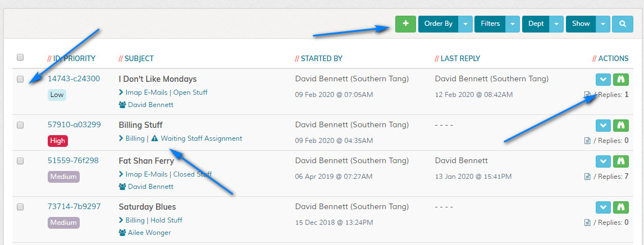Screen dimensions: 644x245
Task: Click binoculars view icon for I Don't Like Mondays
Action: [620, 80]
